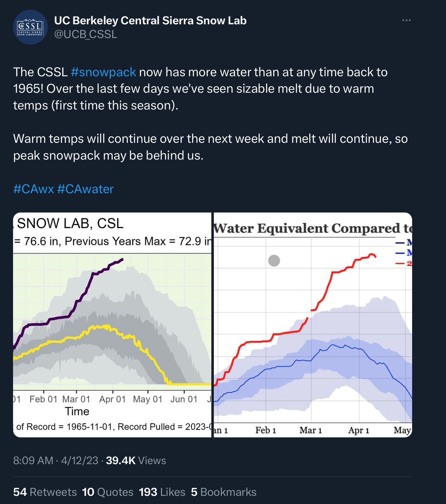
Task: Click the 39.4K Views count
Action: 136,460
